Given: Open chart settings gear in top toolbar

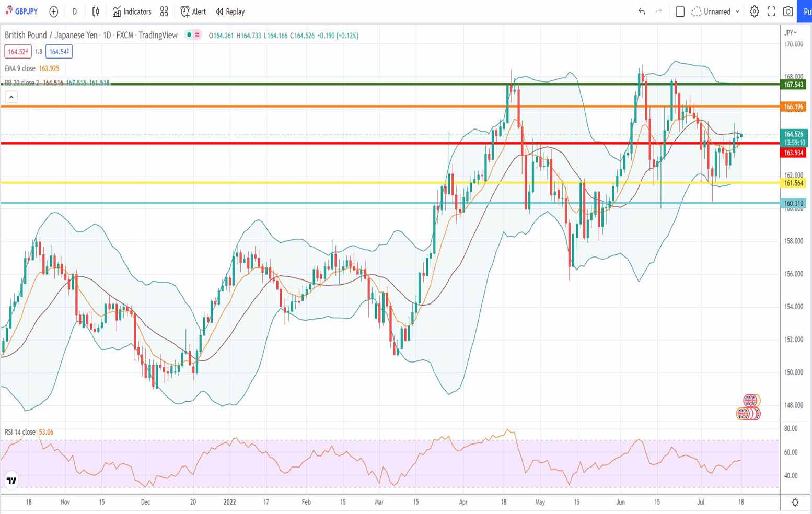Looking at the screenshot, I should (x=754, y=11).
